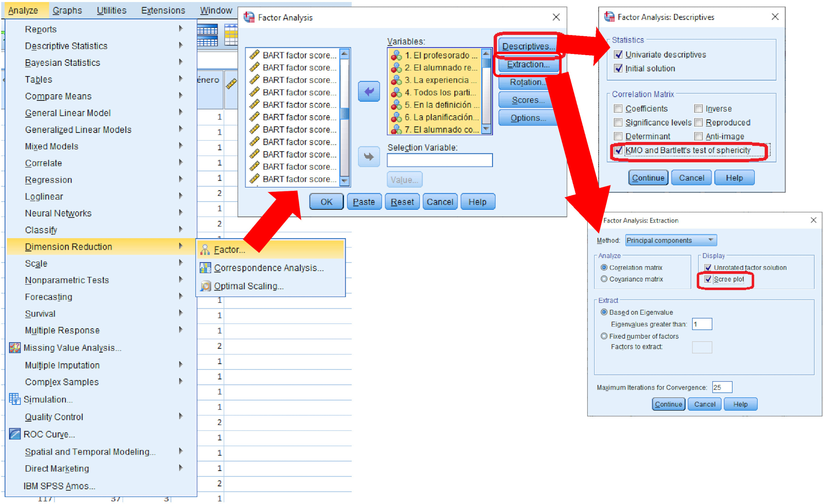Click the Optimal Scaling icon
The image size is (823, 504).
tap(205, 286)
